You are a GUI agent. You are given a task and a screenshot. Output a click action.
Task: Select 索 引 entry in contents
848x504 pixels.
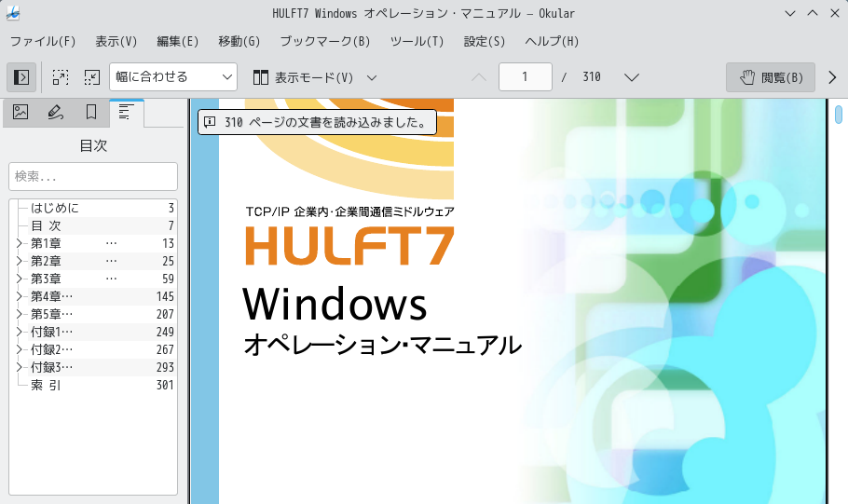coord(46,385)
